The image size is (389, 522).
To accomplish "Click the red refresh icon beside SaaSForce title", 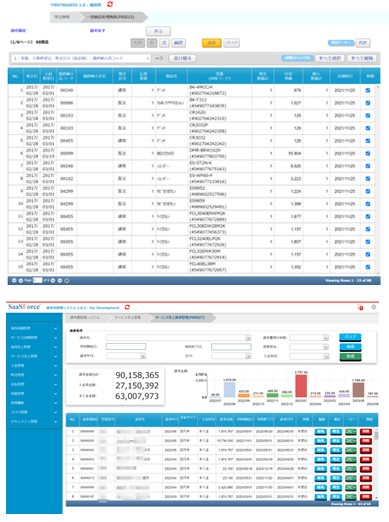I will [127, 307].
